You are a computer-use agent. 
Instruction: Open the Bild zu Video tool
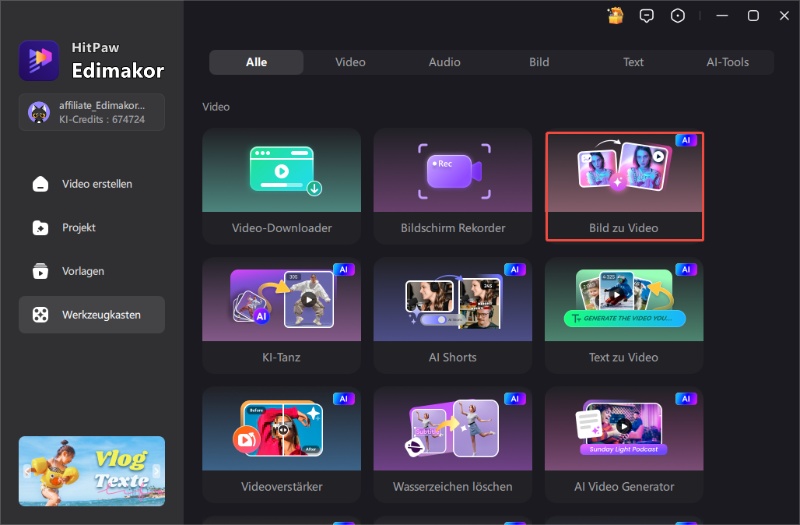(624, 185)
